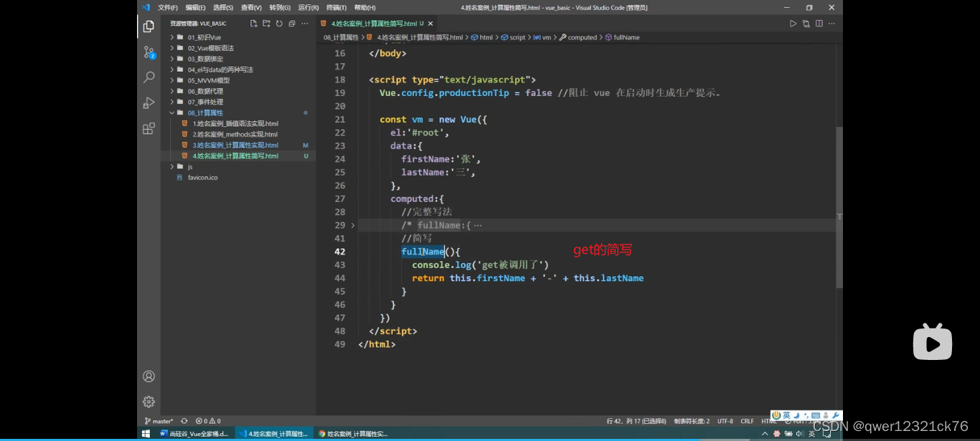Expand the 02_Vue模板语法 folder

click(211, 48)
